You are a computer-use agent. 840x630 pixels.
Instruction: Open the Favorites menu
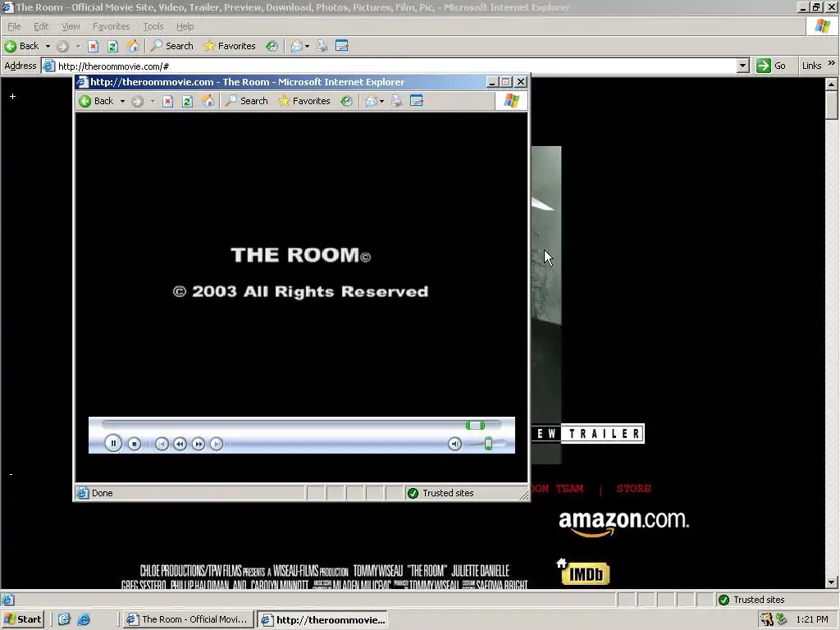(x=111, y=26)
